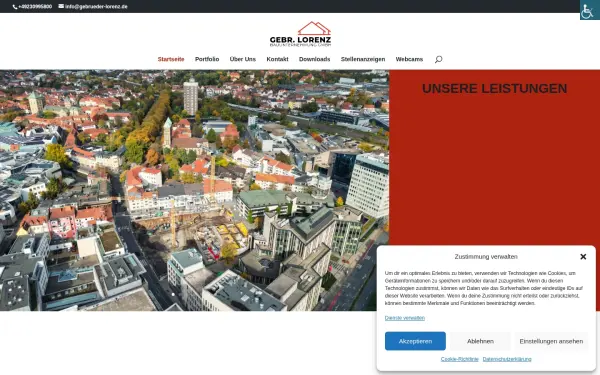Open the Cookie-Richtlinie link
The height and width of the screenshot is (375, 600).
(460, 359)
